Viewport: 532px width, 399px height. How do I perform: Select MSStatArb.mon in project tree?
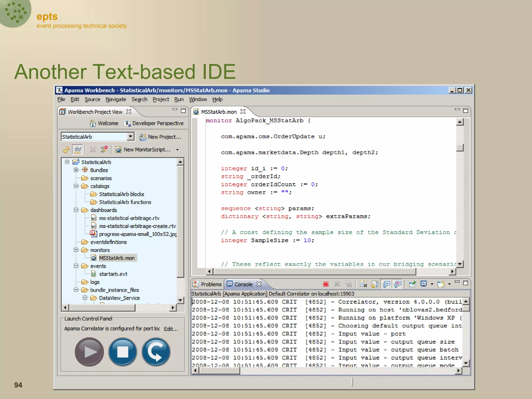click(113, 258)
